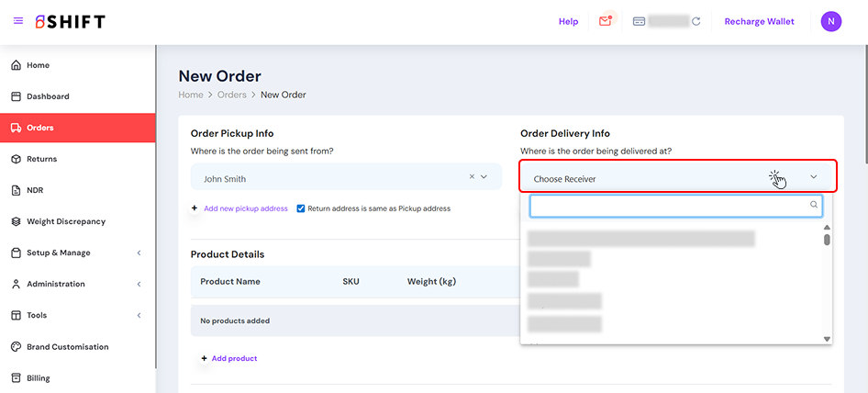
Task: Click Recharge Wallet
Action: (759, 21)
